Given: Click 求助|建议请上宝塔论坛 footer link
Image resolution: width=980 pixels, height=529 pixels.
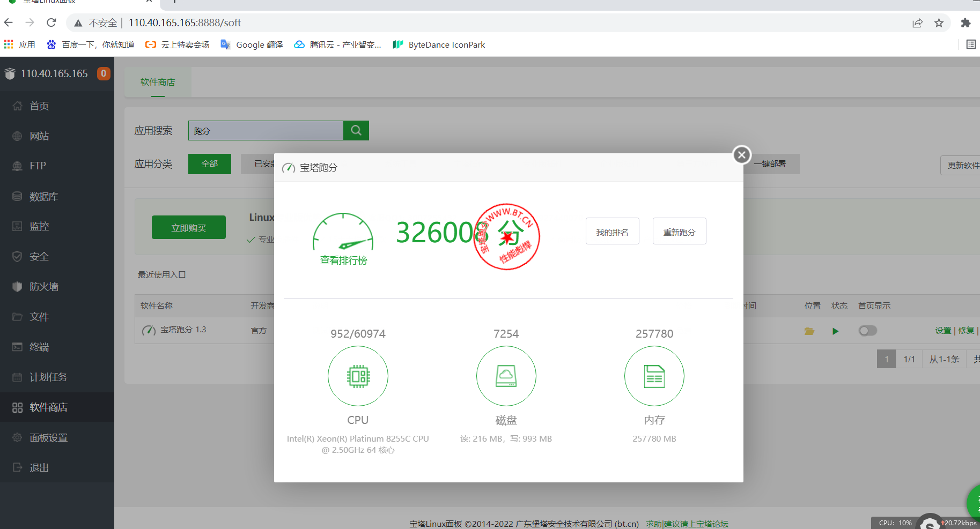Looking at the screenshot, I should click(x=687, y=524).
